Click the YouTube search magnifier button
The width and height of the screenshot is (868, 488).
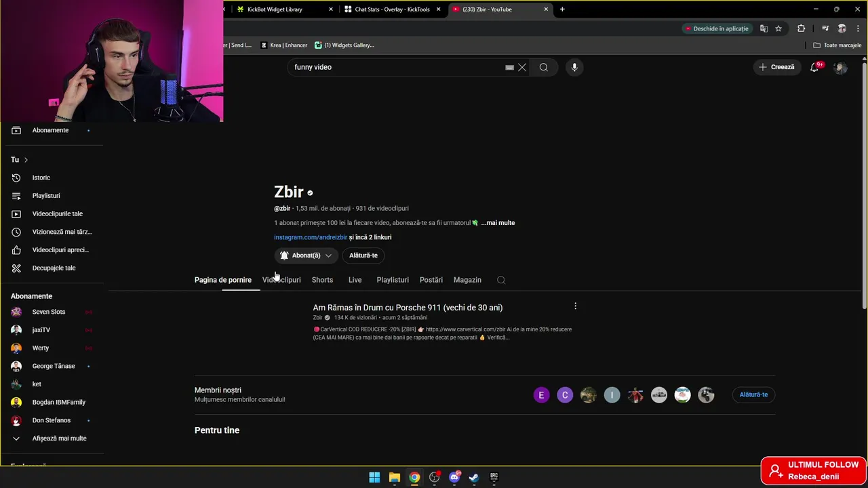click(543, 67)
